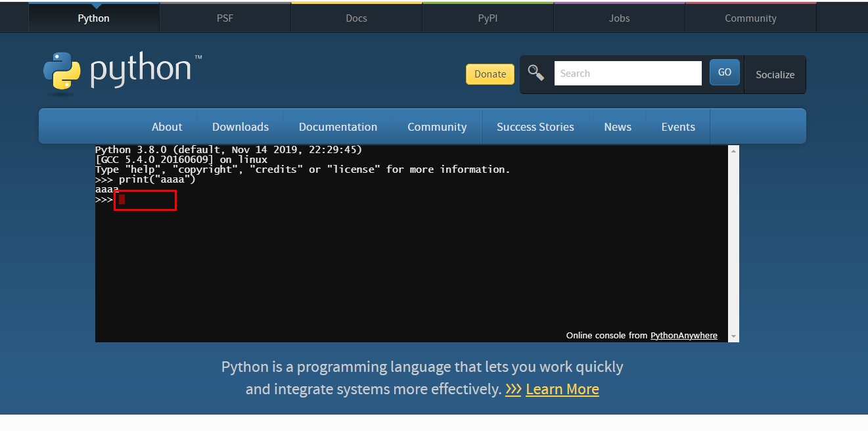This screenshot has width=868, height=431.
Task: Open the Success Stories menu
Action: click(536, 127)
